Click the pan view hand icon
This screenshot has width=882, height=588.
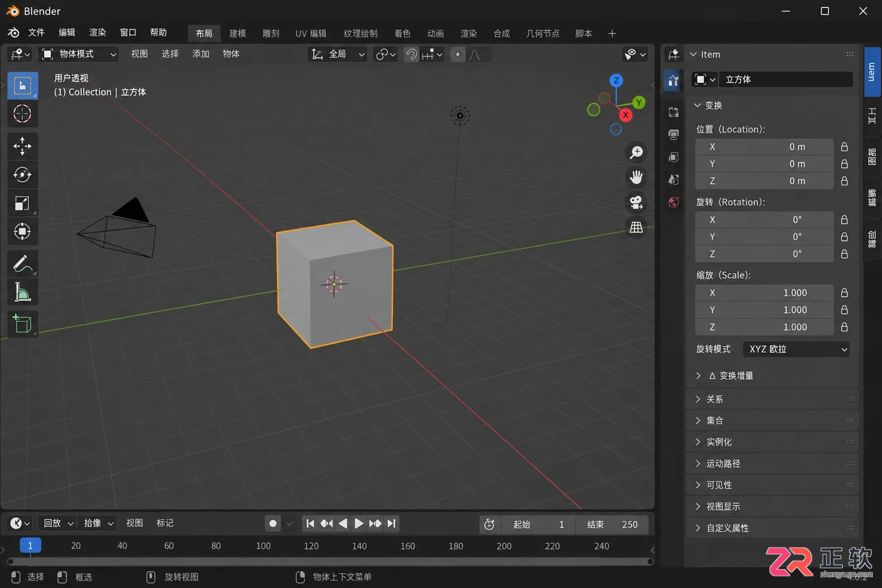click(636, 178)
